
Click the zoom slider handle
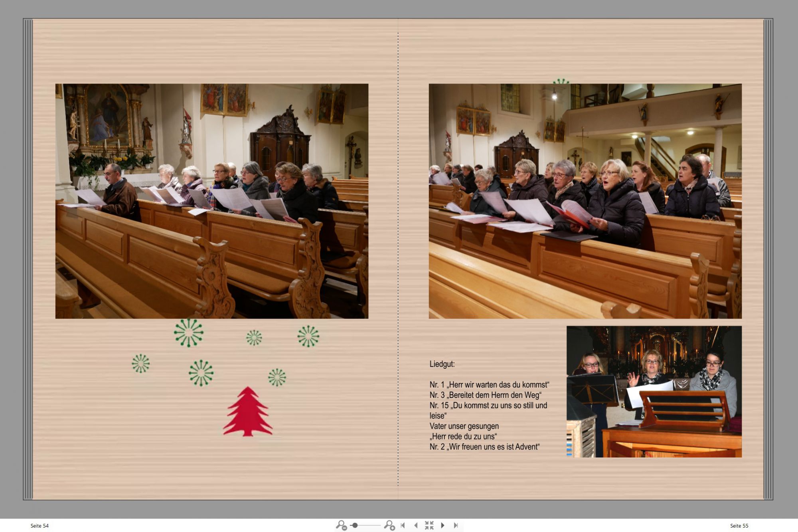point(355,525)
